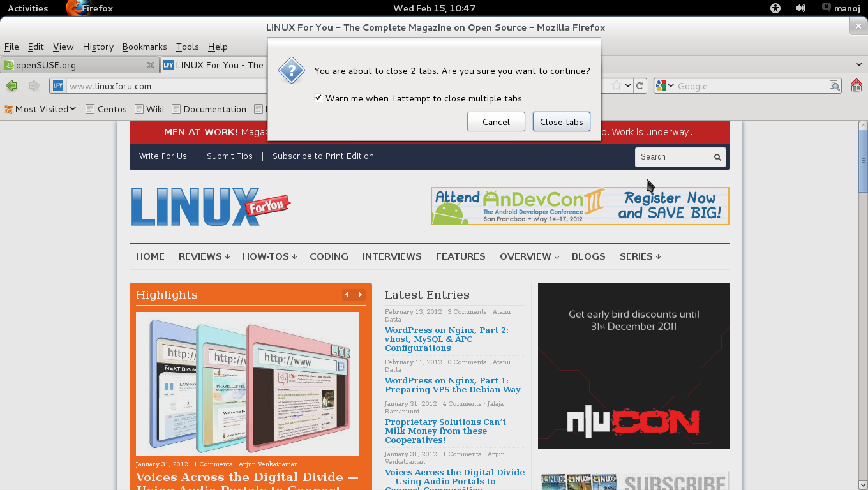Click the site search magnifier icon
The image size is (868, 490).
point(717,157)
